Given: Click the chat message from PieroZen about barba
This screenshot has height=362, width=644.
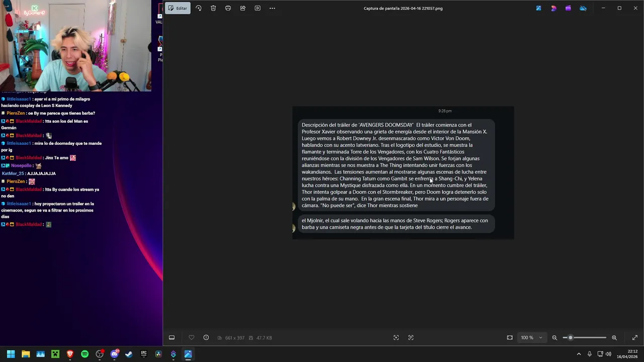Looking at the screenshot, I should tap(48, 113).
